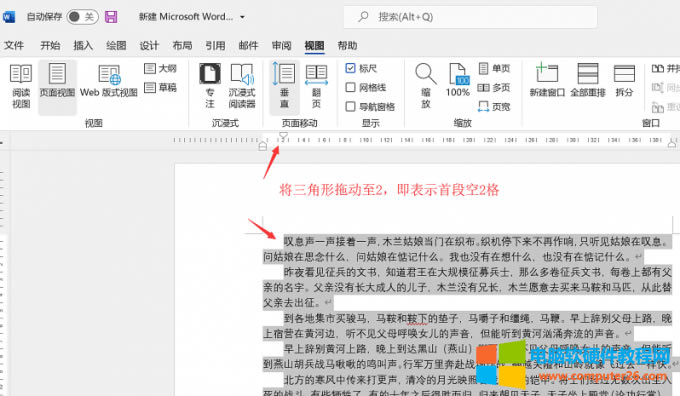680x396 pixels.
Task: Open the 插入 ribbon tab
Action: (83, 45)
